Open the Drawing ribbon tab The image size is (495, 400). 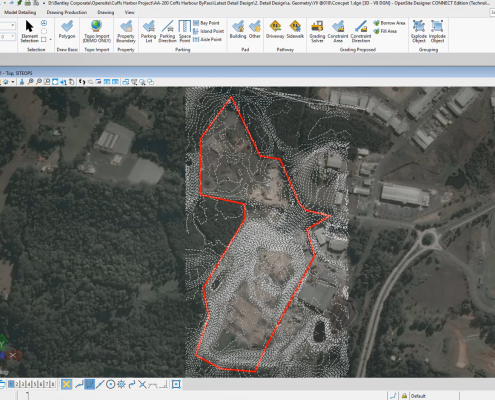pos(106,12)
